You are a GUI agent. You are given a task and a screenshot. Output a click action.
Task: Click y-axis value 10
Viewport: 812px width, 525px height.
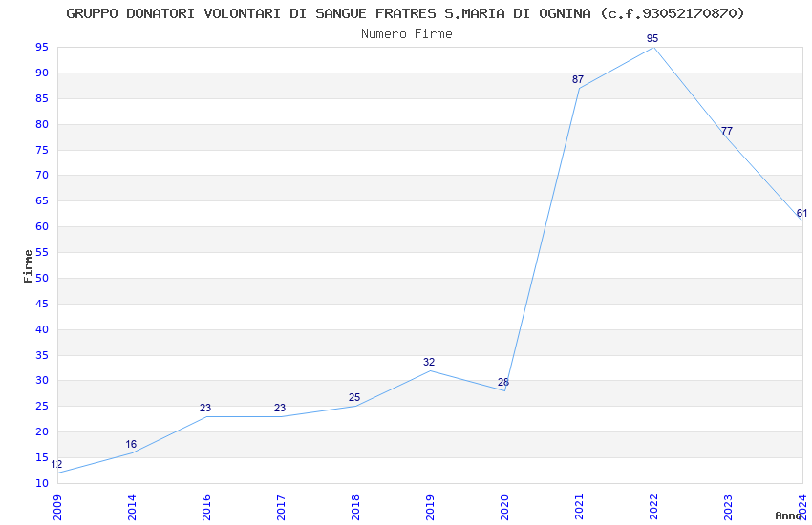pyautogui.click(x=42, y=483)
